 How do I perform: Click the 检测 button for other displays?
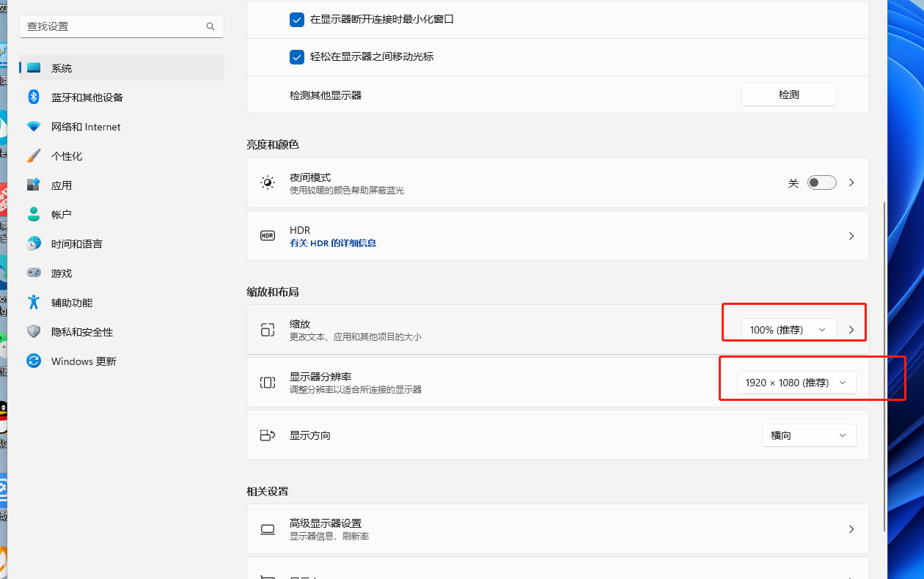click(788, 95)
